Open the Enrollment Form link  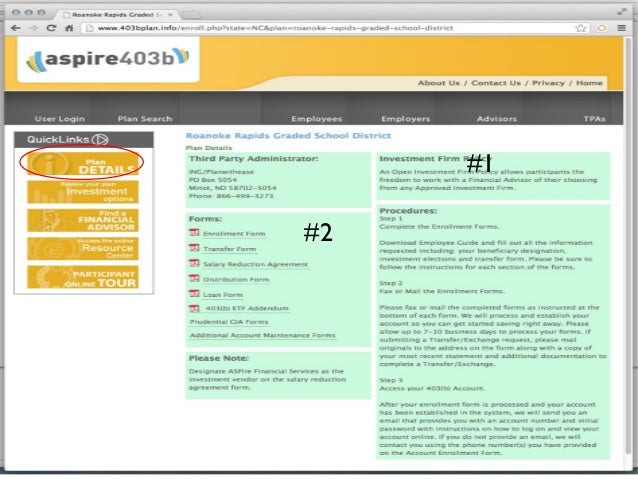click(x=234, y=234)
